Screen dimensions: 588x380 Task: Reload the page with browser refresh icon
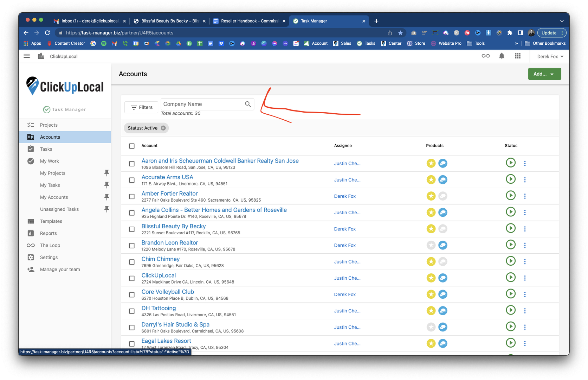pyautogui.click(x=47, y=33)
